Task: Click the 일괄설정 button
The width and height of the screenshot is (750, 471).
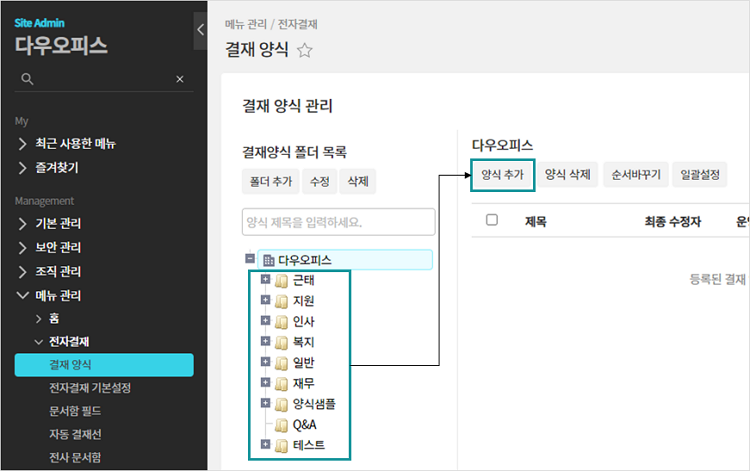Action: pos(700,175)
